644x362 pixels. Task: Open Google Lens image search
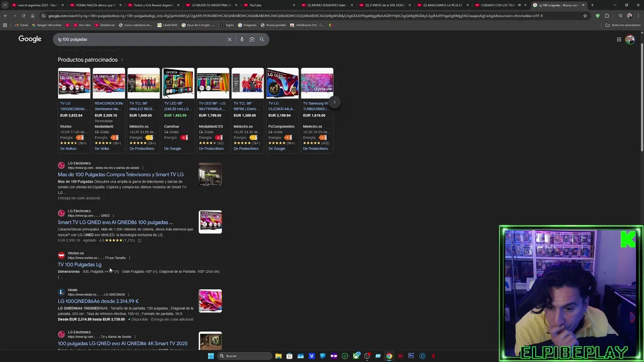coord(252,39)
